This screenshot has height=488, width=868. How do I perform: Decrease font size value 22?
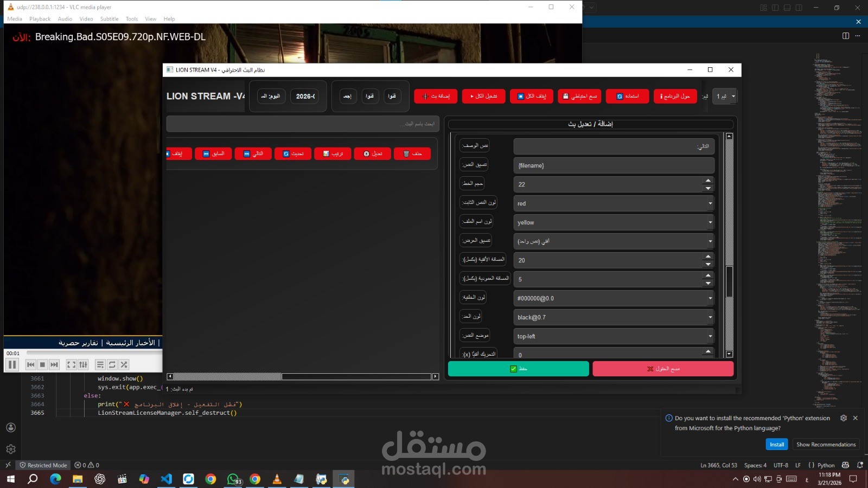(x=708, y=188)
